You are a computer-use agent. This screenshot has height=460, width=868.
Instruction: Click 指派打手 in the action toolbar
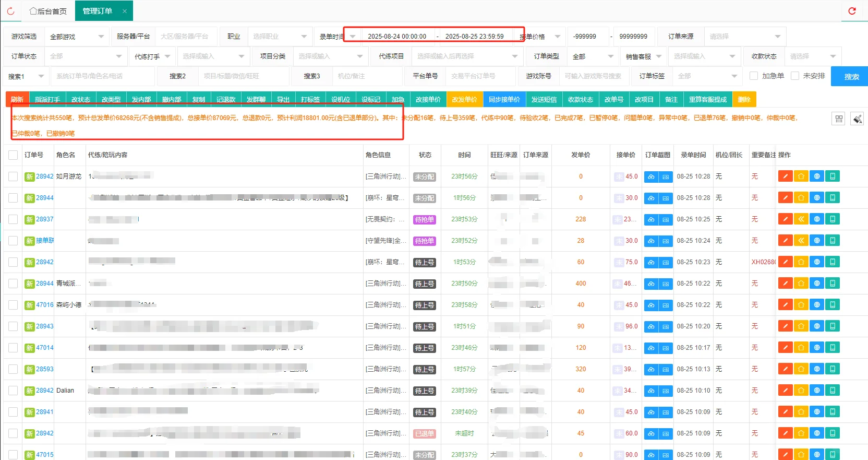pos(47,99)
